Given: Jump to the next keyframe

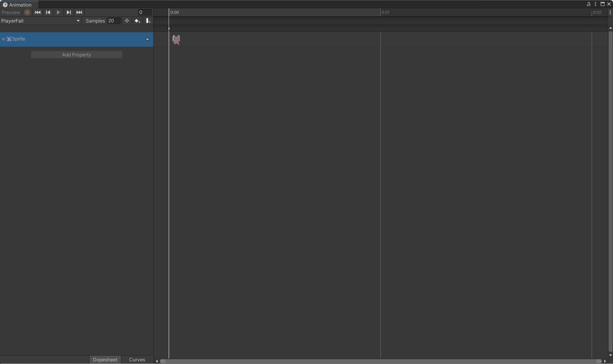Looking at the screenshot, I should tap(69, 12).
